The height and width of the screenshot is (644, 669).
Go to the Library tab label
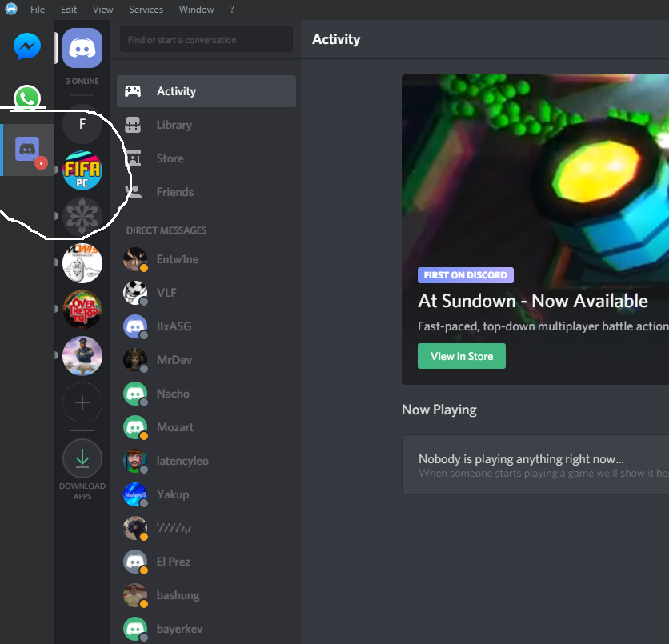click(x=174, y=125)
